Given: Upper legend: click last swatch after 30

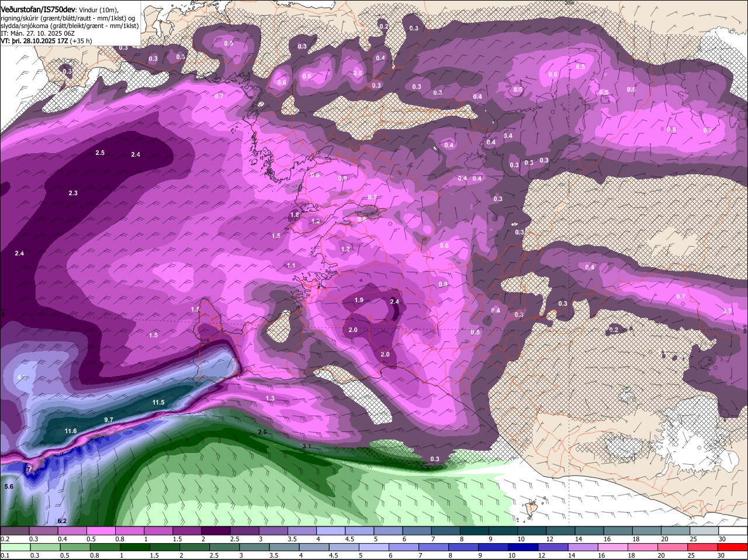Looking at the screenshot, I should (733, 531).
